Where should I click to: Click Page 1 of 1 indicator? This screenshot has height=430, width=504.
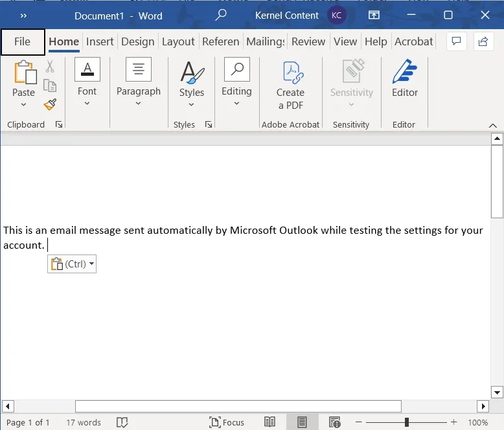coord(28,423)
